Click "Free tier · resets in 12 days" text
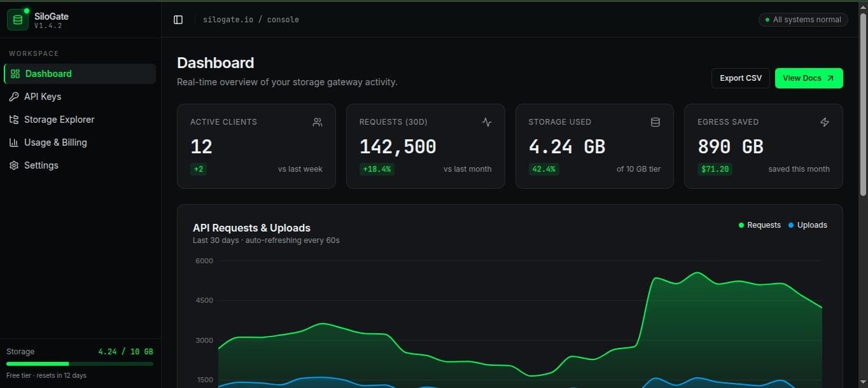This screenshot has width=868, height=388. [x=46, y=375]
